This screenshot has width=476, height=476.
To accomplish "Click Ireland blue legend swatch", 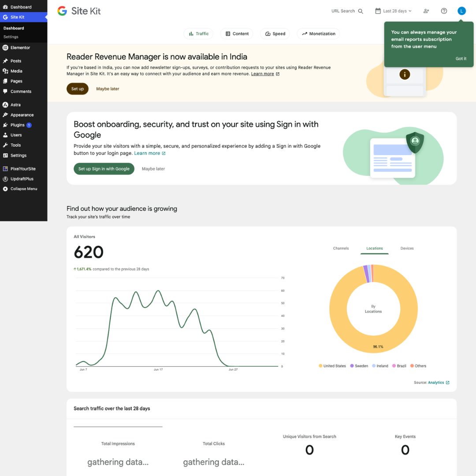I will pyautogui.click(x=374, y=366).
